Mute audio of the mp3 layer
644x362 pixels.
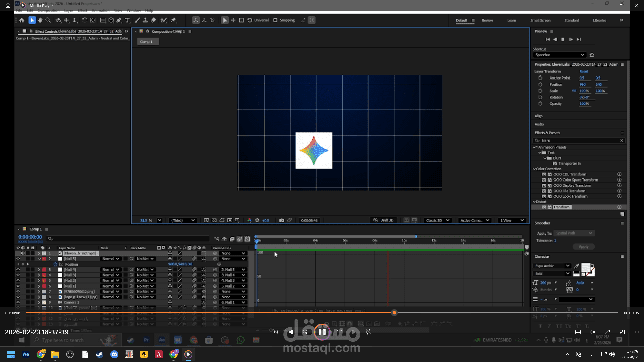(23, 253)
